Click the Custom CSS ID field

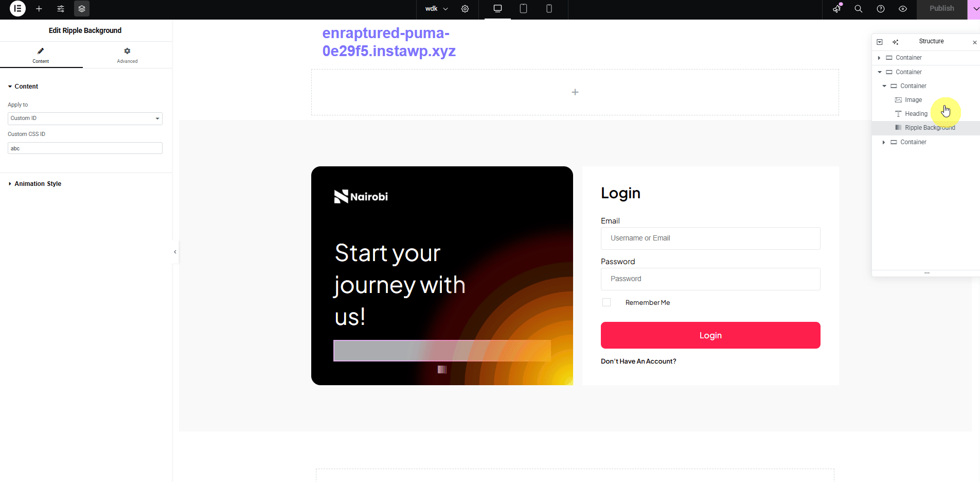[85, 148]
